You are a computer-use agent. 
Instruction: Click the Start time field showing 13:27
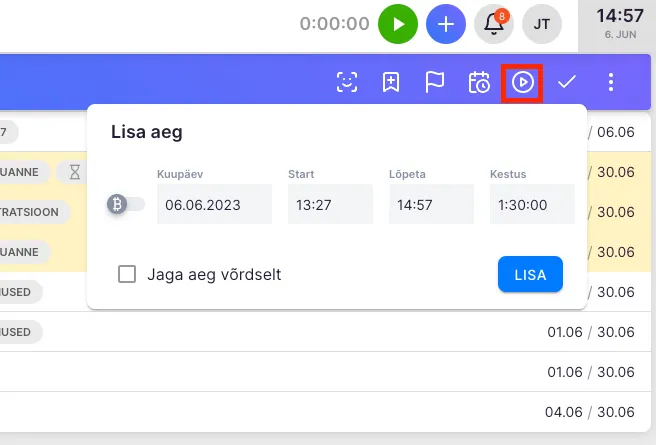tap(330, 204)
